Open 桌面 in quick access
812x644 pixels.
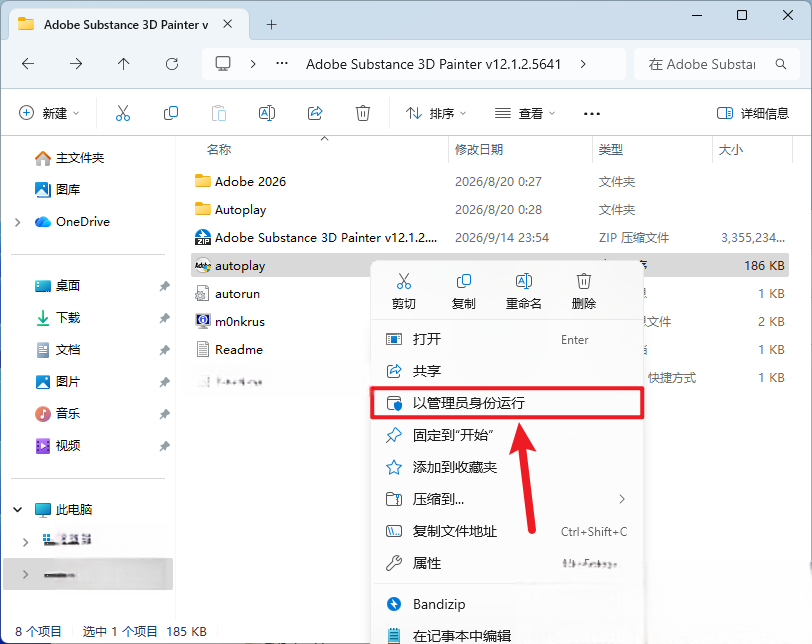(57, 286)
